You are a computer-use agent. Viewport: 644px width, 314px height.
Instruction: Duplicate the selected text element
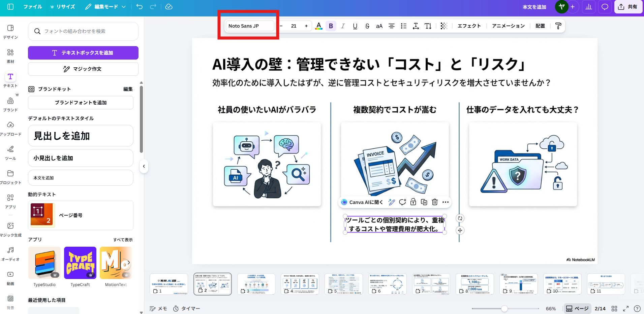click(x=424, y=202)
